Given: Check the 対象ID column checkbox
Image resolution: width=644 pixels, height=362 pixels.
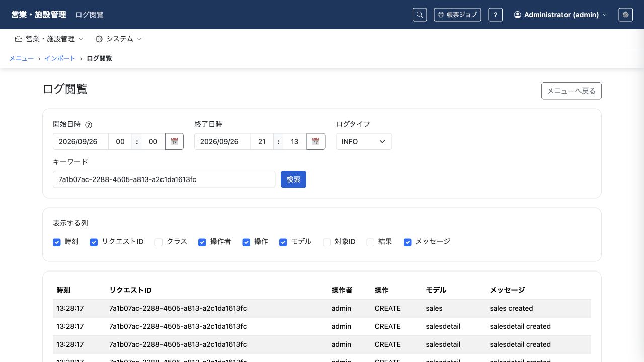Looking at the screenshot, I should (x=327, y=242).
